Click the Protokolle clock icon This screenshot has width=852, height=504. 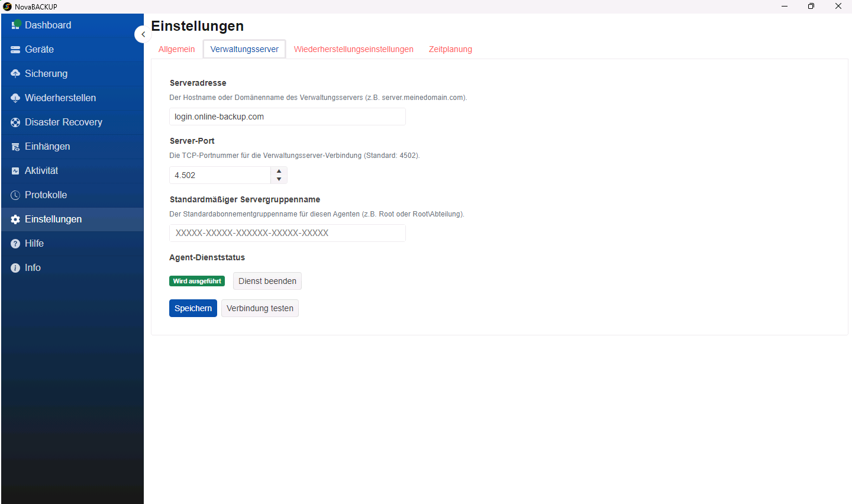click(x=15, y=195)
